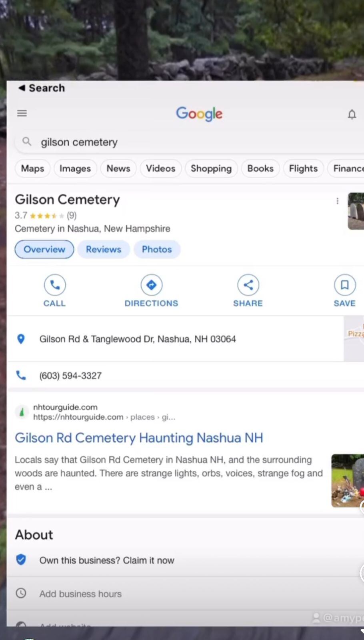Tap the Gilson Rd & Tanglewood Dr address
The width and height of the screenshot is (364, 640).
pyautogui.click(x=137, y=339)
